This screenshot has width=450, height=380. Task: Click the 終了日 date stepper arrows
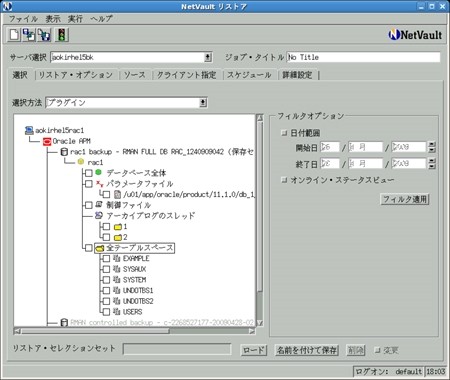[x=432, y=164]
